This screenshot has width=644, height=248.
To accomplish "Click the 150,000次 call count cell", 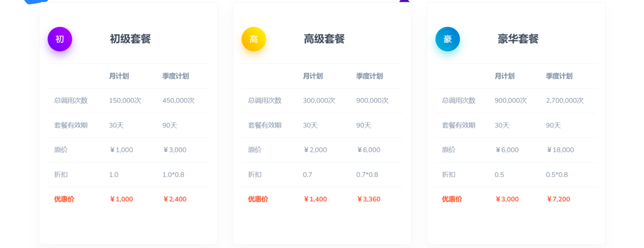I will pos(125,101).
